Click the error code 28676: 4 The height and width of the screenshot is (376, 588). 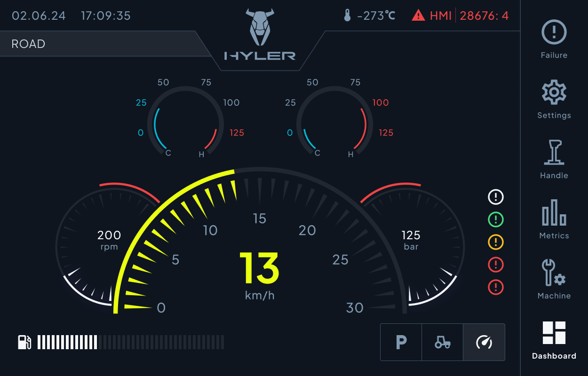click(x=484, y=16)
